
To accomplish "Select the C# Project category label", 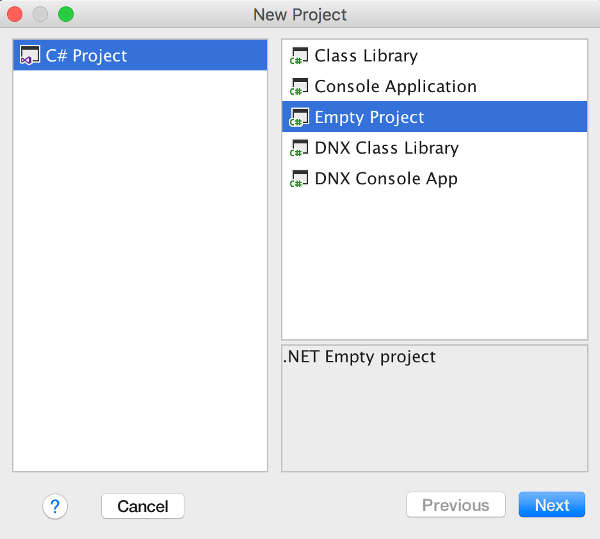I will pos(86,56).
